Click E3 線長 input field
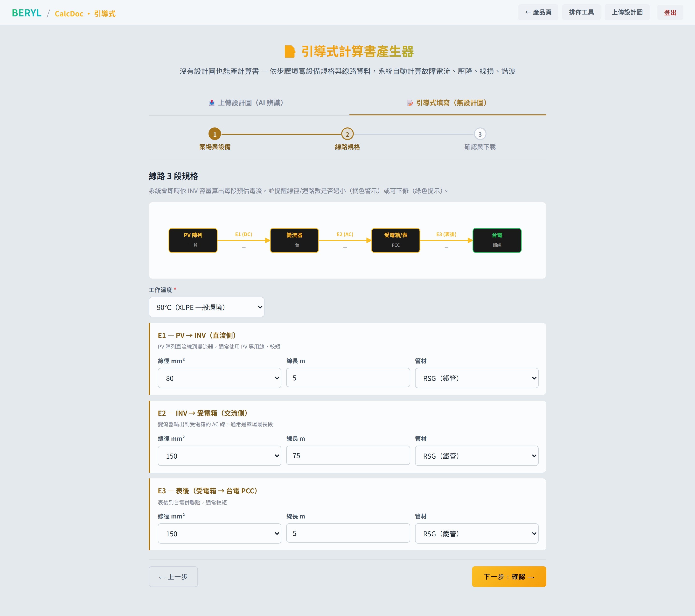Screen dimensions: 695x616 (x=348, y=533)
